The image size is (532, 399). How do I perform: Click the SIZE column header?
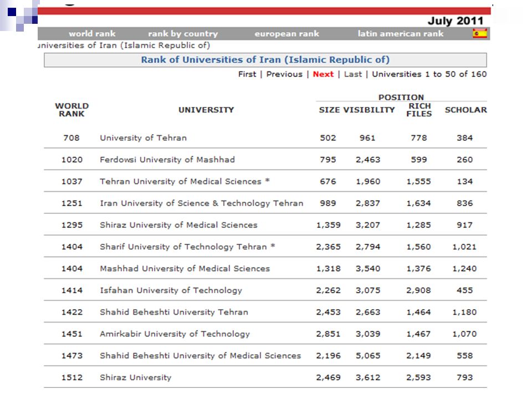point(329,110)
